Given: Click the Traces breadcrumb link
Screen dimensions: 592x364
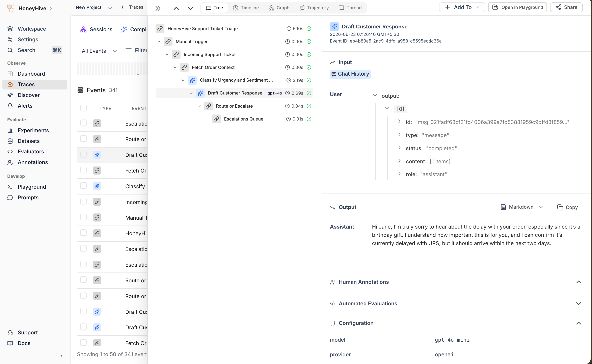Looking at the screenshot, I should tap(136, 7).
